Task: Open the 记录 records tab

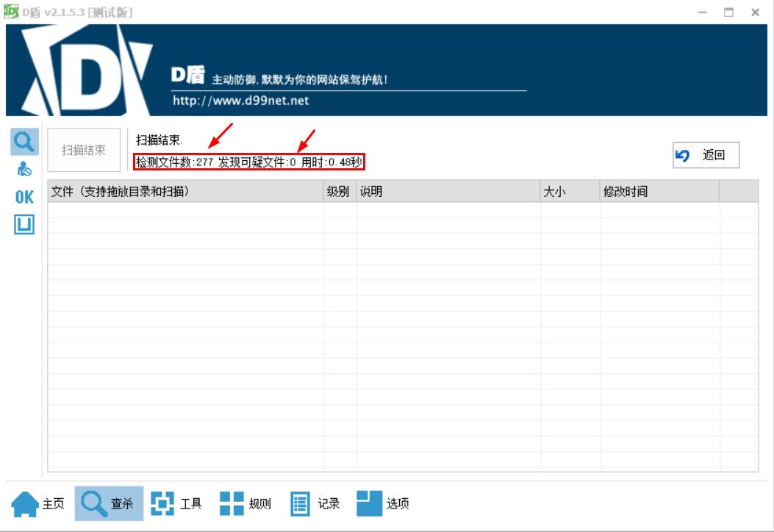Action: (315, 503)
